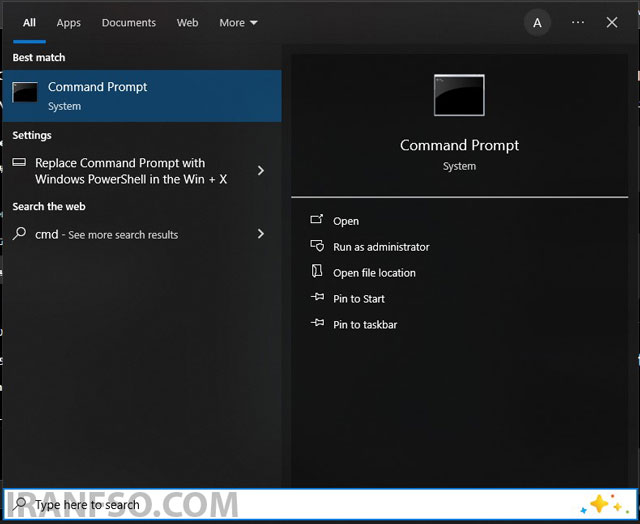Click the shield icon for Run as administrator
The image size is (640, 524).
pyautogui.click(x=317, y=246)
